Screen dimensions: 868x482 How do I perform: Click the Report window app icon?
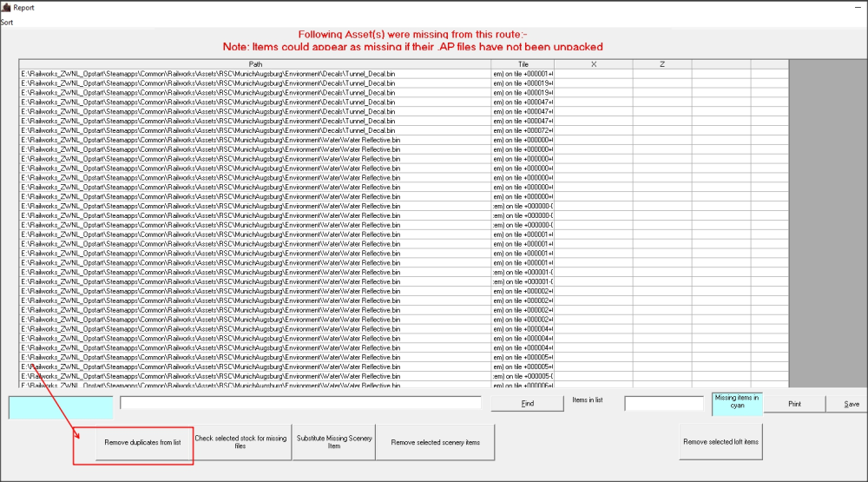coord(6,6)
